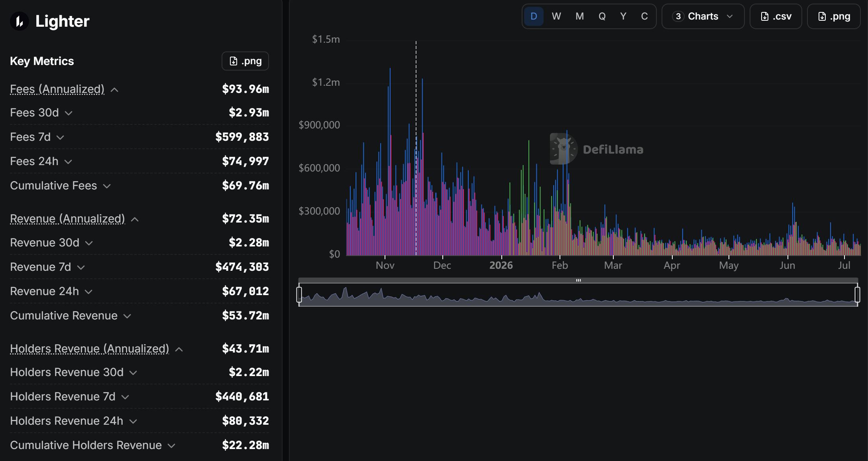Viewport: 868px width, 461px height.
Task: Collapse the Fees (Annualized) section chevron
Action: point(114,90)
